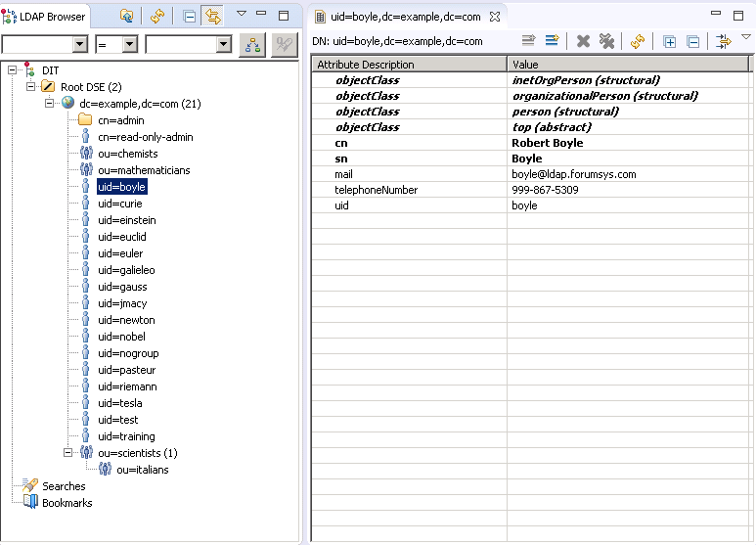This screenshot has height=545, width=756.
Task: Click the person icon next to cn=read-only-admin
Action: click(x=86, y=136)
